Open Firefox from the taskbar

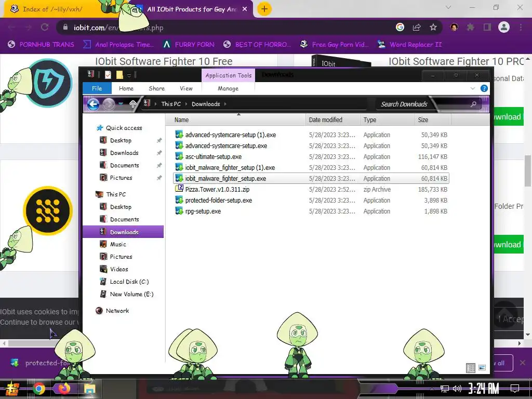coord(64,389)
